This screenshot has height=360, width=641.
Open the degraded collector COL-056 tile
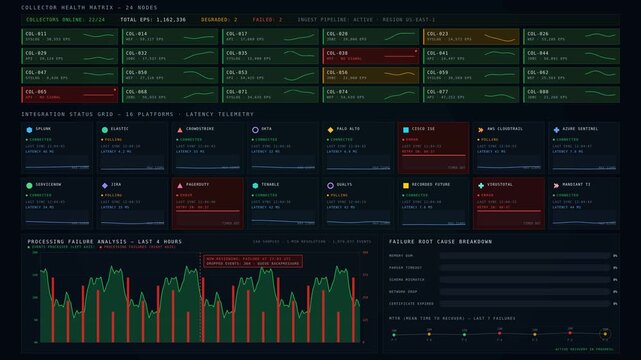click(371, 75)
